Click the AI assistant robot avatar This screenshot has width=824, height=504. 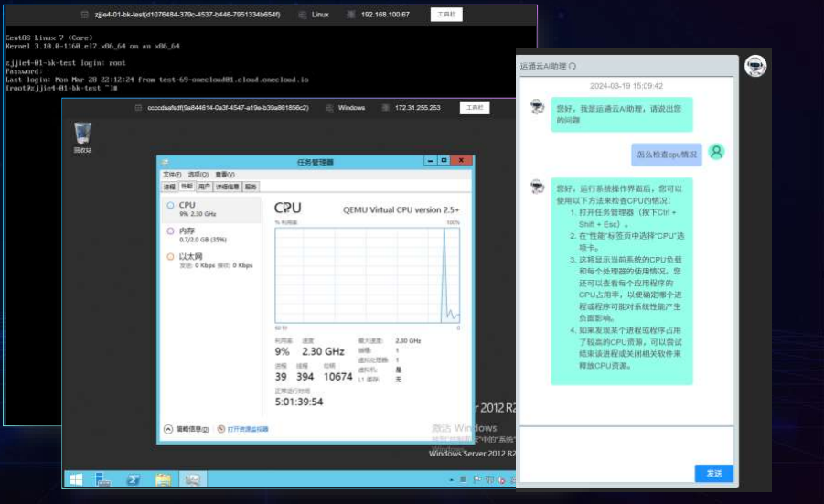pyautogui.click(x=754, y=66)
